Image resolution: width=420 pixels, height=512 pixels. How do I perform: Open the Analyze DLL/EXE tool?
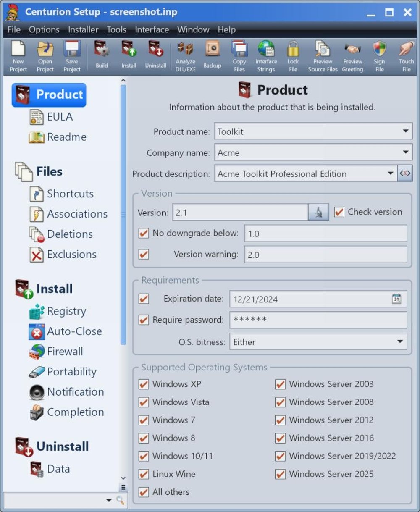coord(185,57)
